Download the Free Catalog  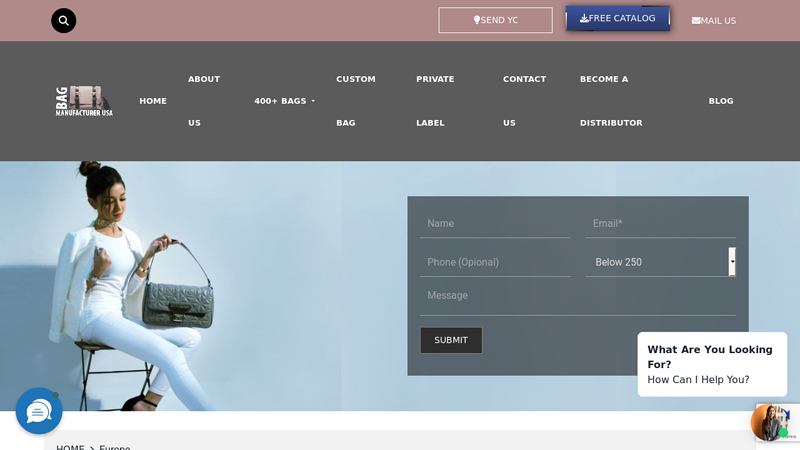(x=618, y=18)
